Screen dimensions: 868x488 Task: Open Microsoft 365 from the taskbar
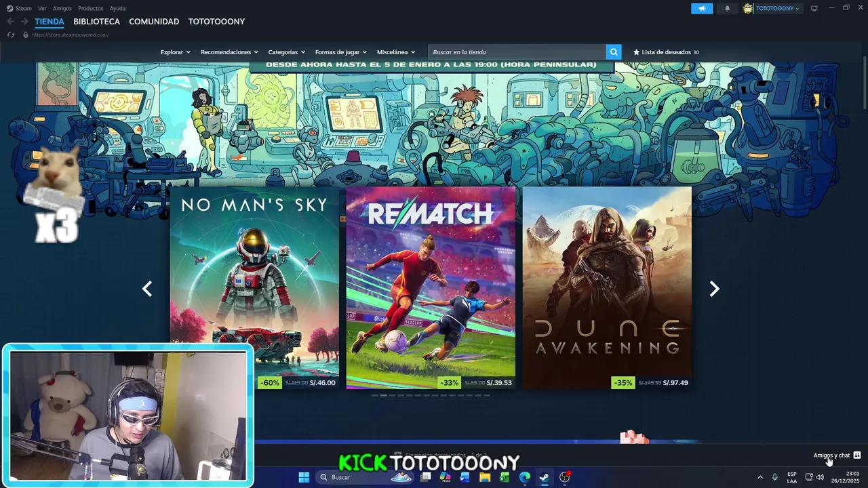[445, 477]
